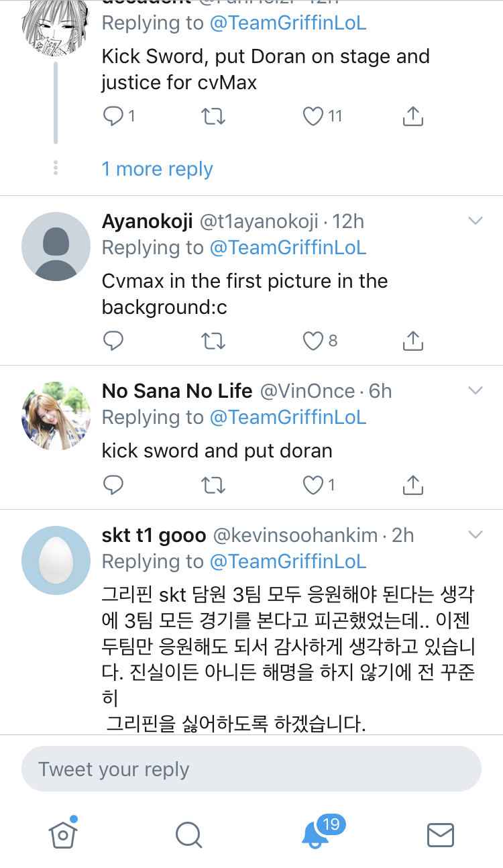Open options chevron on skt t1 gooo's tweet

pos(475,535)
